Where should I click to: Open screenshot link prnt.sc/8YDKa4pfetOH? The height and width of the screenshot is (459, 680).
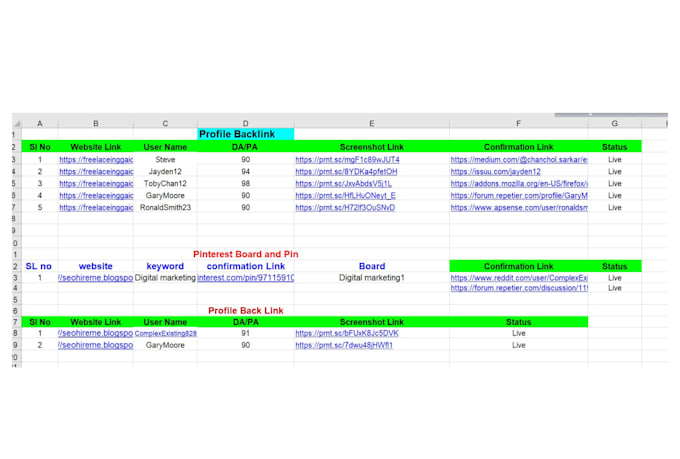pyautogui.click(x=346, y=172)
